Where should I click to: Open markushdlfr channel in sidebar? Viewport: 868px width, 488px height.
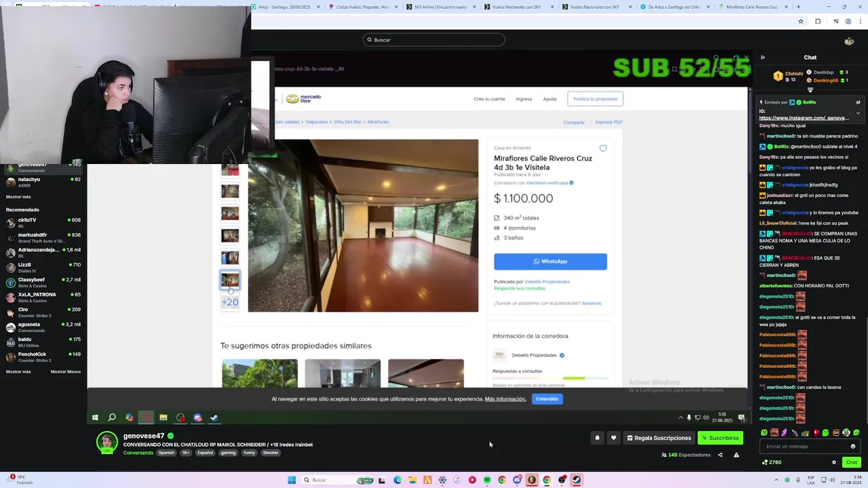tap(43, 237)
